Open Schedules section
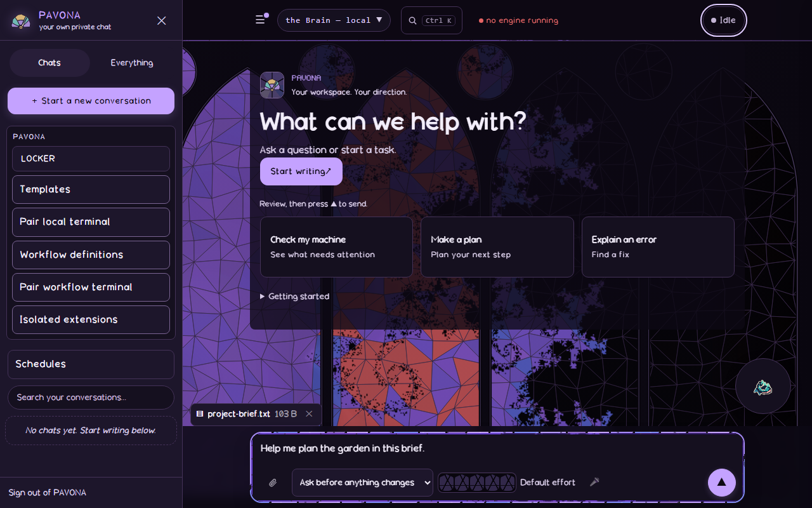 [x=91, y=364]
